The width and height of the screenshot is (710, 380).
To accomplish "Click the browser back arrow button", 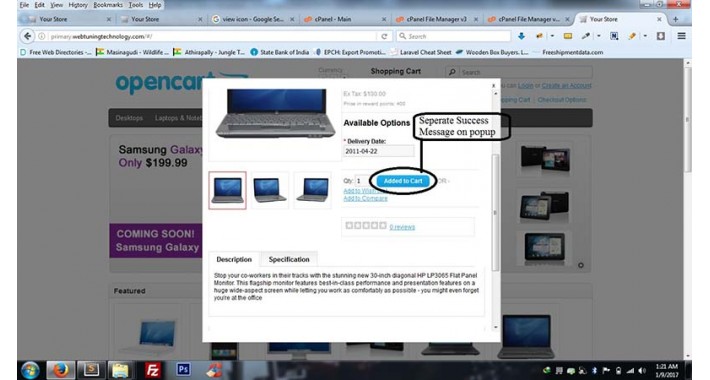I will pyautogui.click(x=28, y=36).
